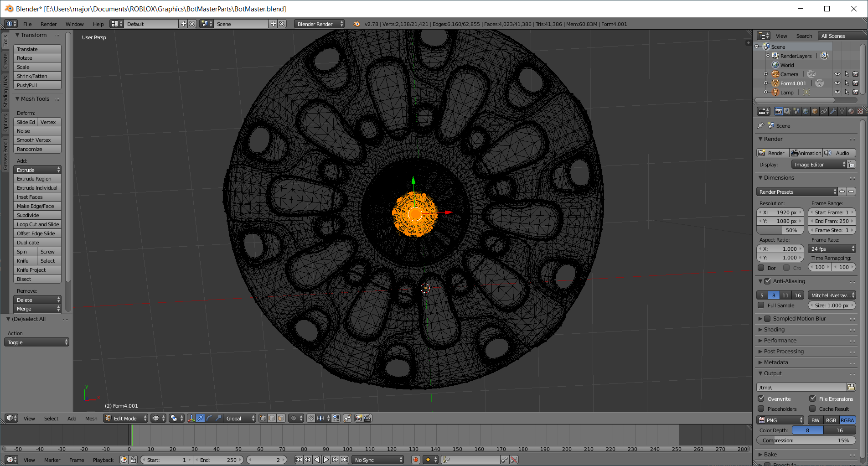Select face select mode icon
The width and height of the screenshot is (868, 466).
tap(281, 418)
